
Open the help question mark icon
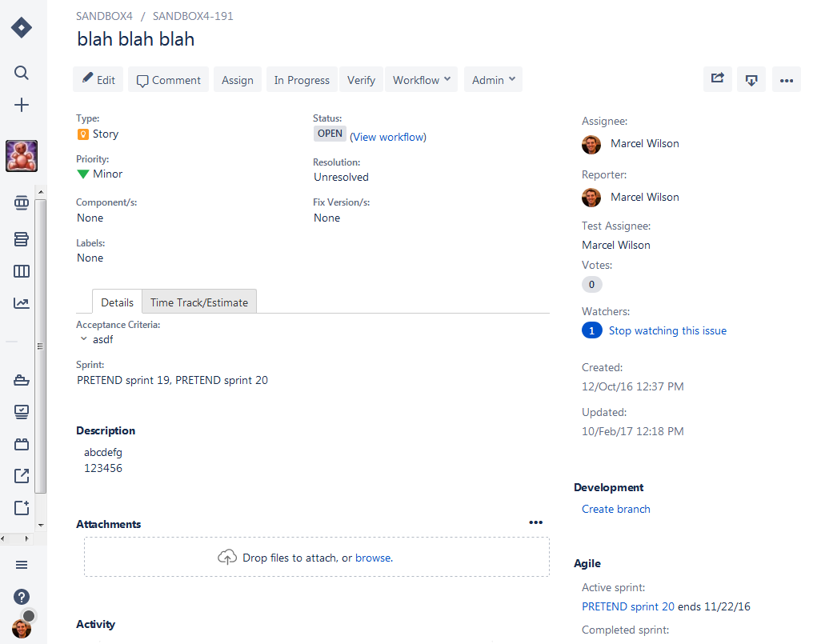pyautogui.click(x=22, y=597)
